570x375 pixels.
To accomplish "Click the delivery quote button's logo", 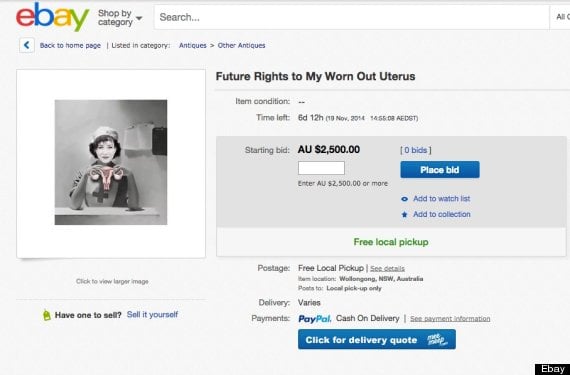I will tap(436, 340).
